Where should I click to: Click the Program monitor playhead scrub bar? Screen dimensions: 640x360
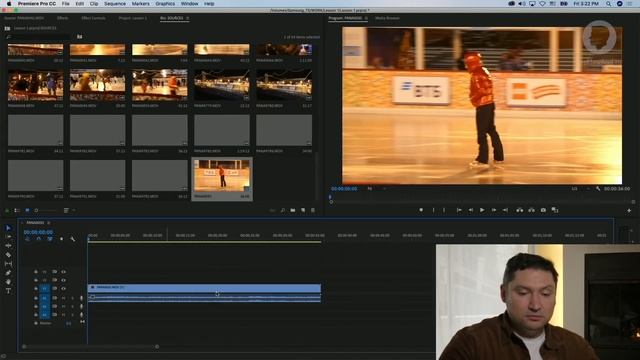tap(482, 198)
